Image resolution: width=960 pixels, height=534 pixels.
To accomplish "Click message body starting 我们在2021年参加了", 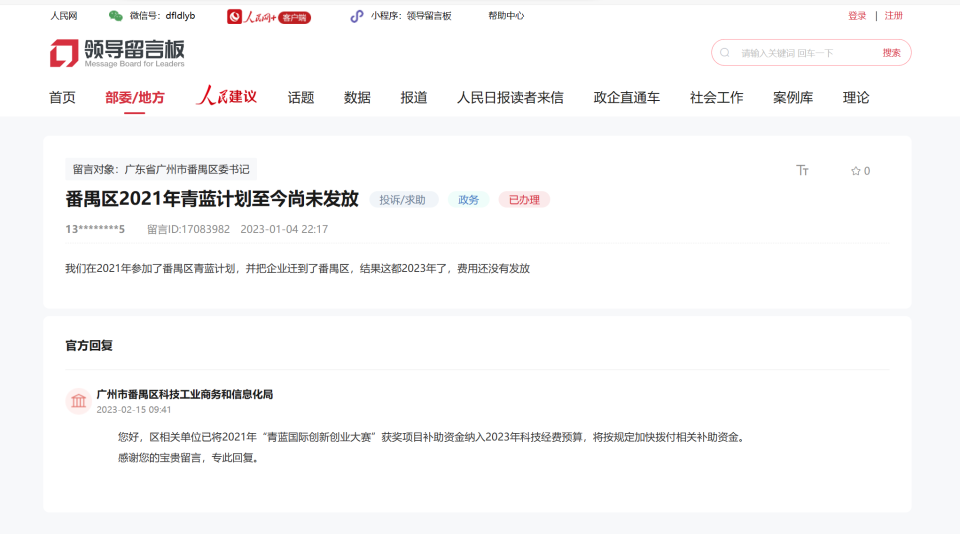I will [x=298, y=268].
